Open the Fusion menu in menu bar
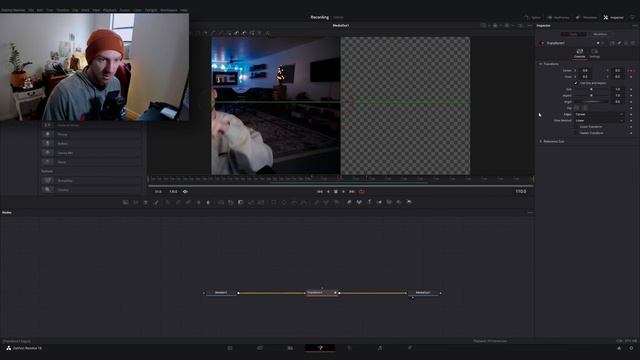 click(124, 10)
